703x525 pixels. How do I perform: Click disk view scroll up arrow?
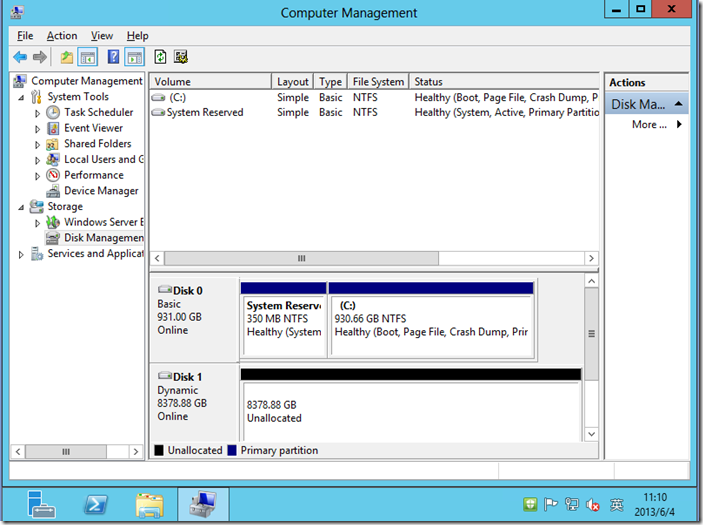(x=591, y=281)
